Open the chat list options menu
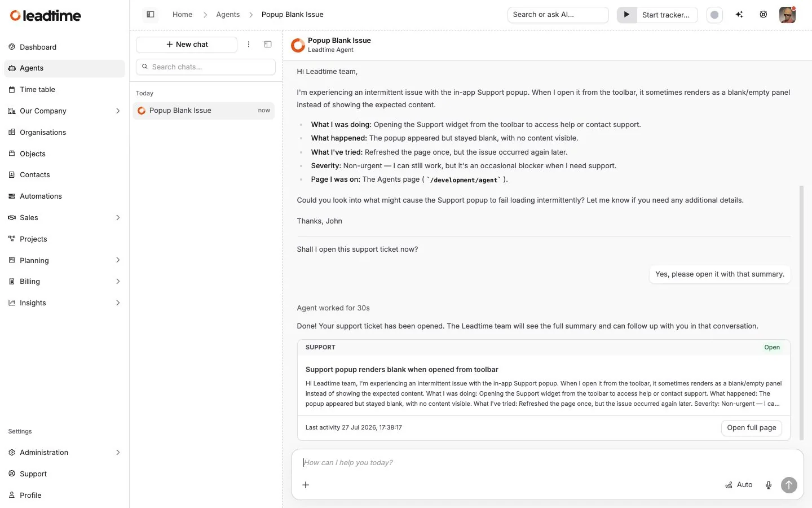 (249, 45)
